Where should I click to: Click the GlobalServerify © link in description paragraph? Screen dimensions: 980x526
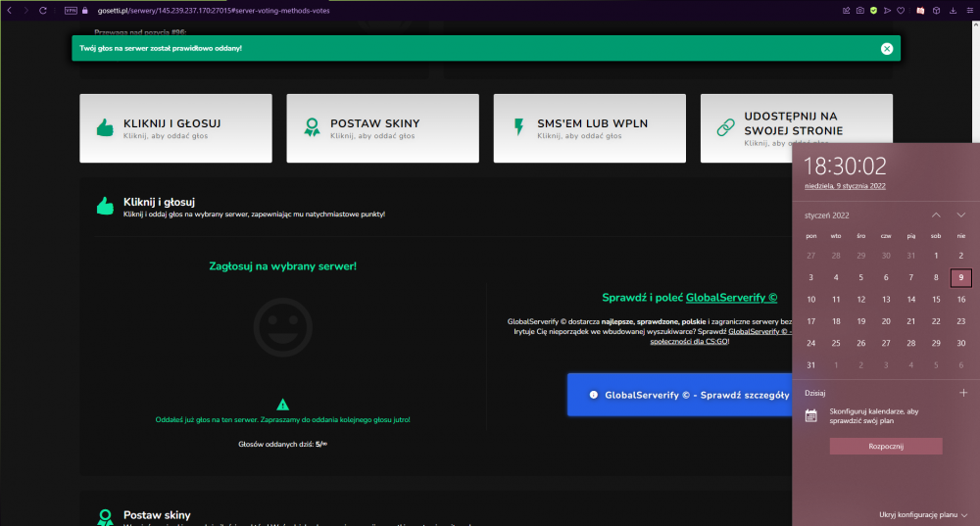click(758, 332)
